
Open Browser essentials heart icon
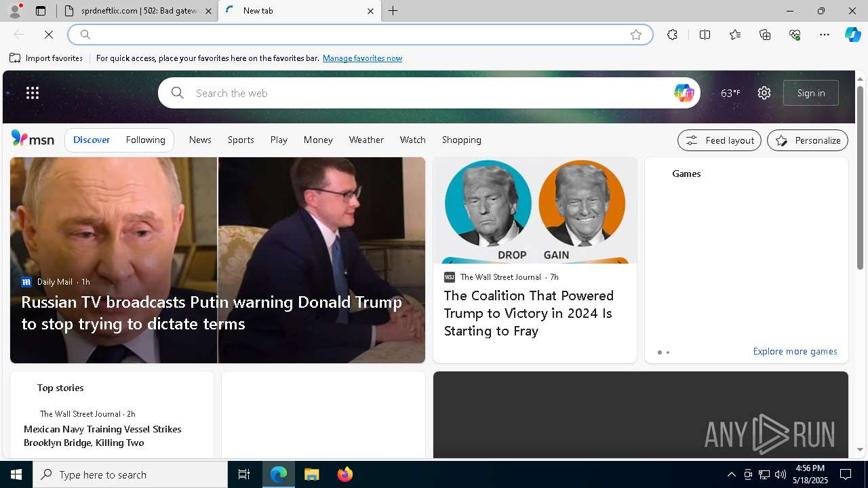coord(795,35)
